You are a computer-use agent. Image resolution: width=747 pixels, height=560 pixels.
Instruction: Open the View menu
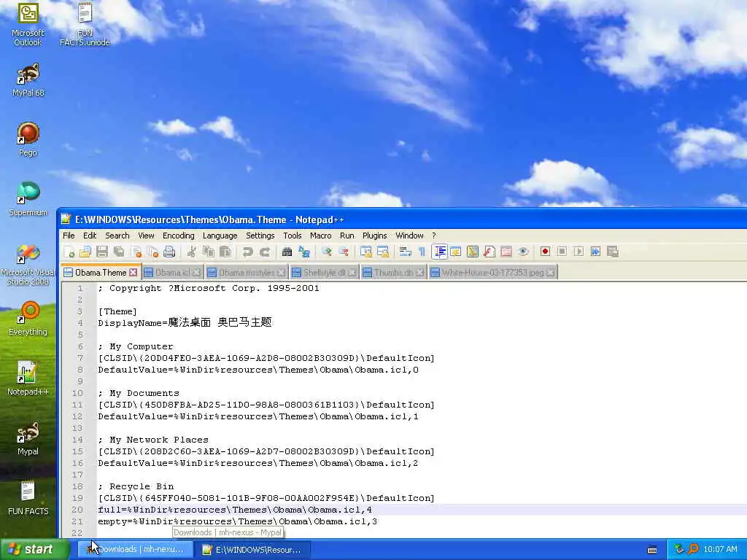(x=146, y=236)
